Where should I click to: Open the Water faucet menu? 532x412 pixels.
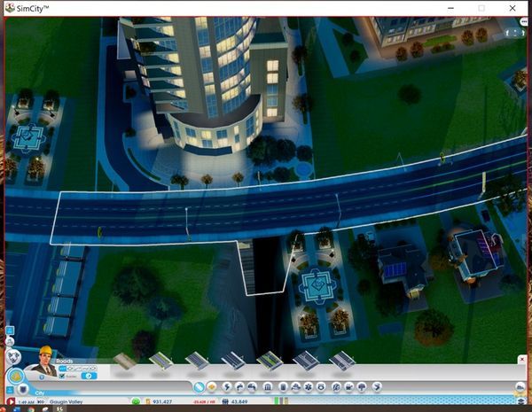point(239,387)
